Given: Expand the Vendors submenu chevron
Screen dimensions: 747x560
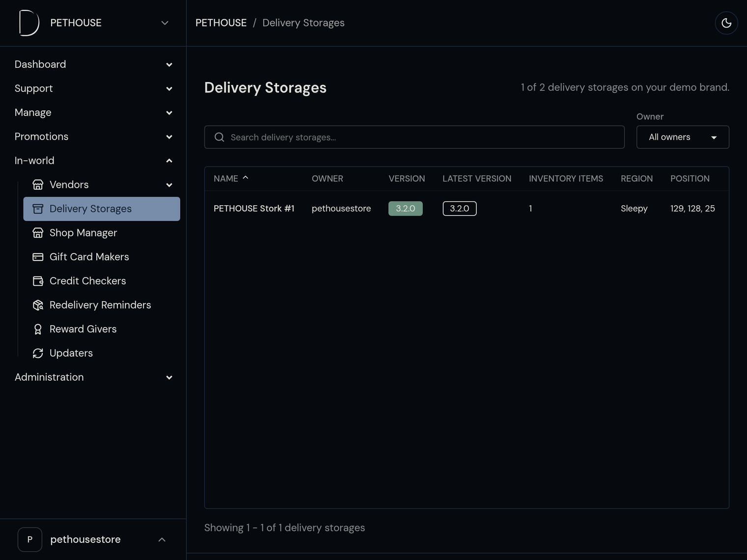Looking at the screenshot, I should coord(169,185).
